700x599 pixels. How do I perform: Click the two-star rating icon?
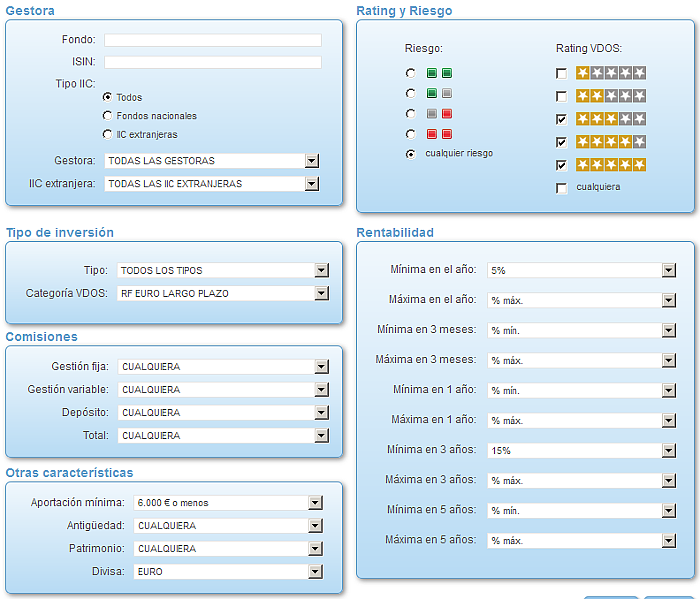pyautogui.click(x=611, y=96)
